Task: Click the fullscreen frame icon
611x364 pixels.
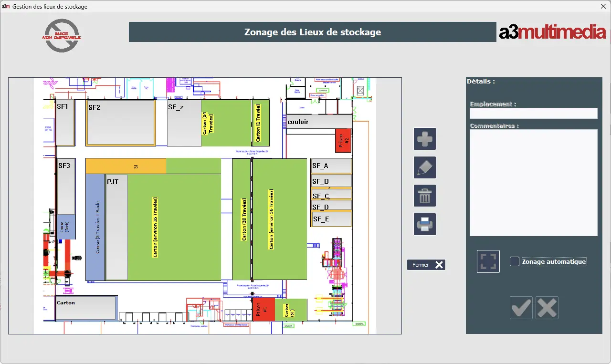Action: 488,261
